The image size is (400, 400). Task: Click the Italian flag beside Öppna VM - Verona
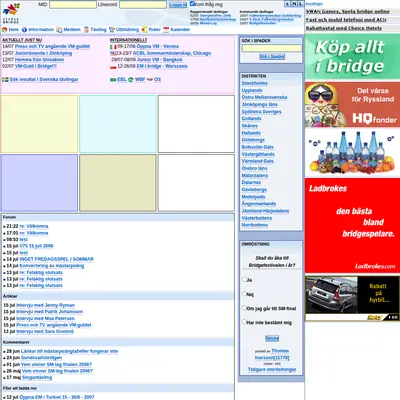113,47
